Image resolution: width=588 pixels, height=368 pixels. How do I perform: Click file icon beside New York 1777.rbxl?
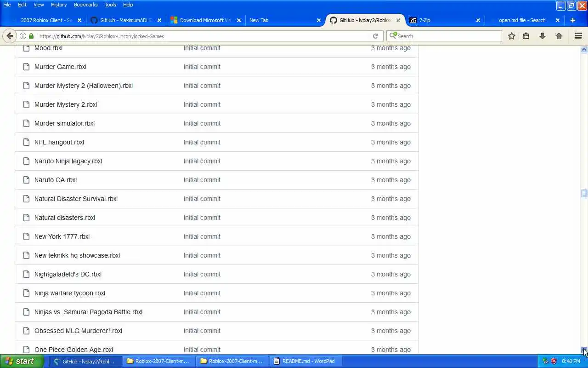pos(26,236)
